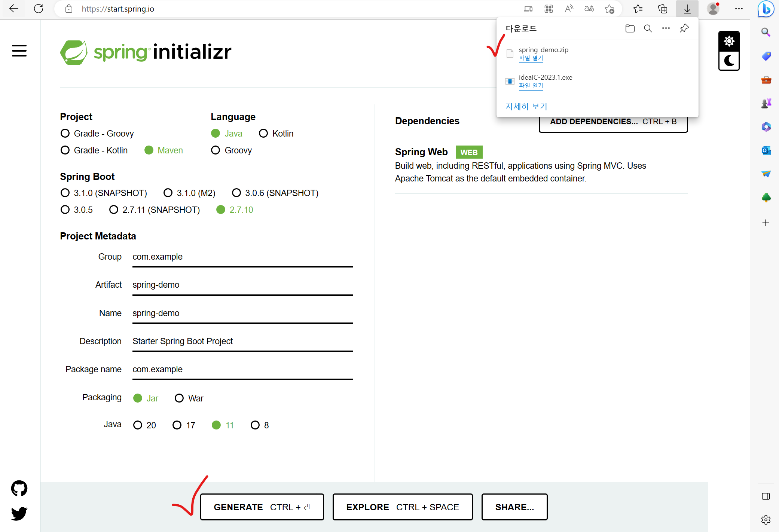Viewport: 779px width, 532px height.
Task: Open the Twitter bird icon link
Action: (x=19, y=513)
